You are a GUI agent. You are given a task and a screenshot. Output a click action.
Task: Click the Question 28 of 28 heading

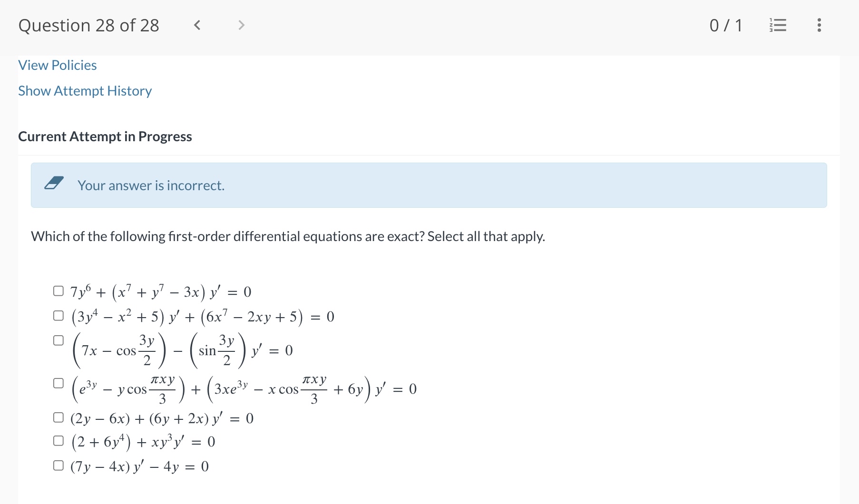click(88, 25)
